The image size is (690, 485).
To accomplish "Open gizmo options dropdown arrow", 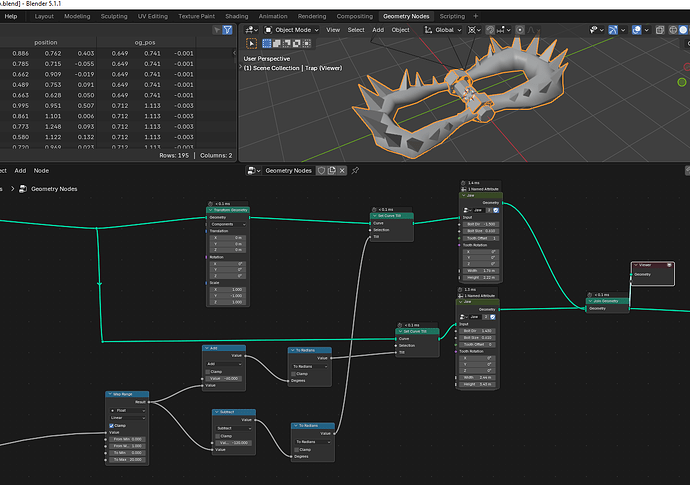I will click(x=623, y=30).
